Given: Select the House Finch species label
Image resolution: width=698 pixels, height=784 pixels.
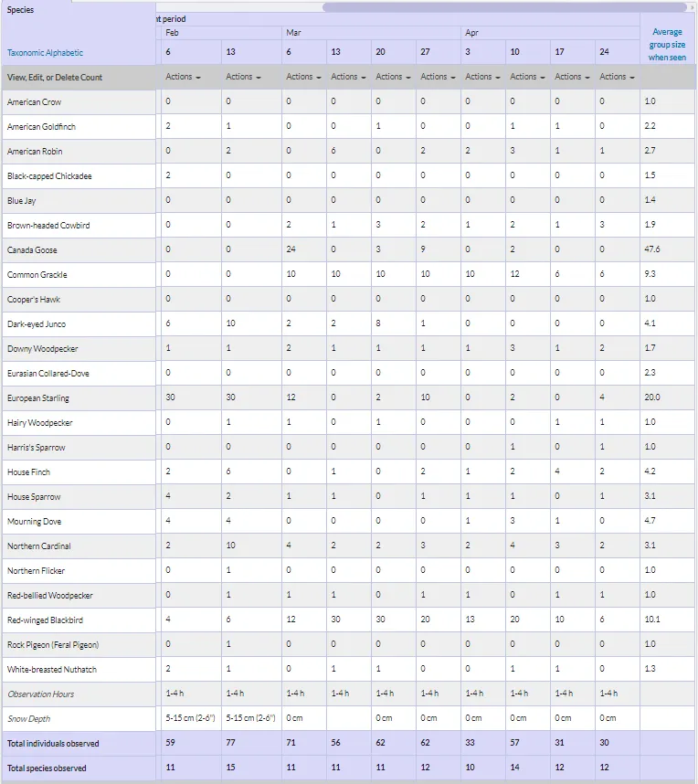Looking at the screenshot, I should [28, 472].
